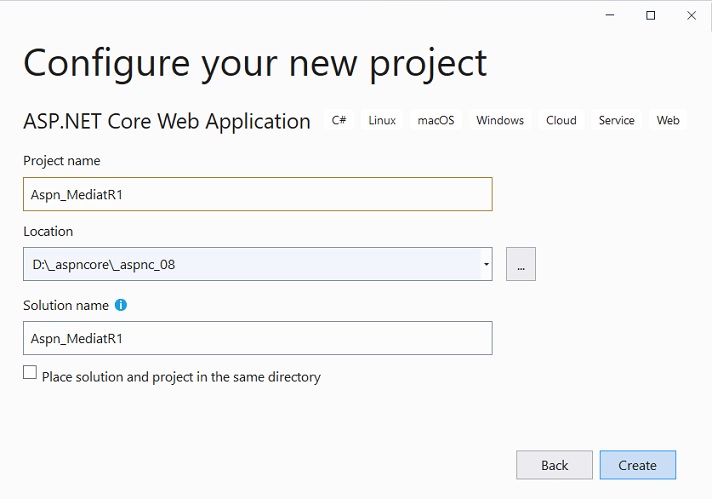The width and height of the screenshot is (712, 499).
Task: Click the macOS platform tag
Action: point(436,120)
